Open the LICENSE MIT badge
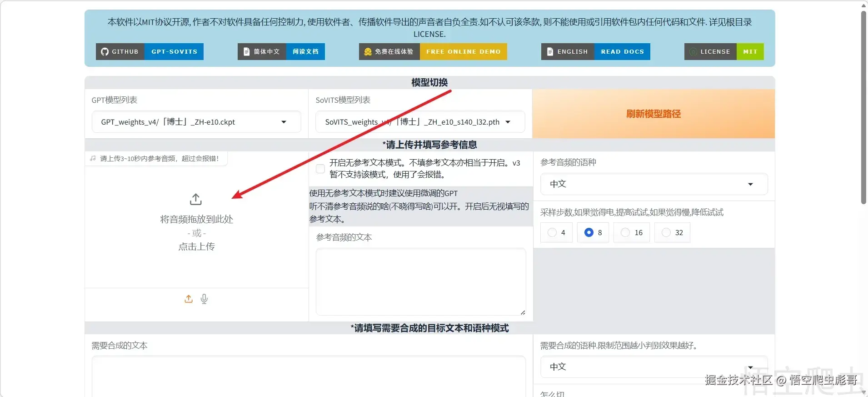Screen dimensions: 868x397 [x=724, y=51]
